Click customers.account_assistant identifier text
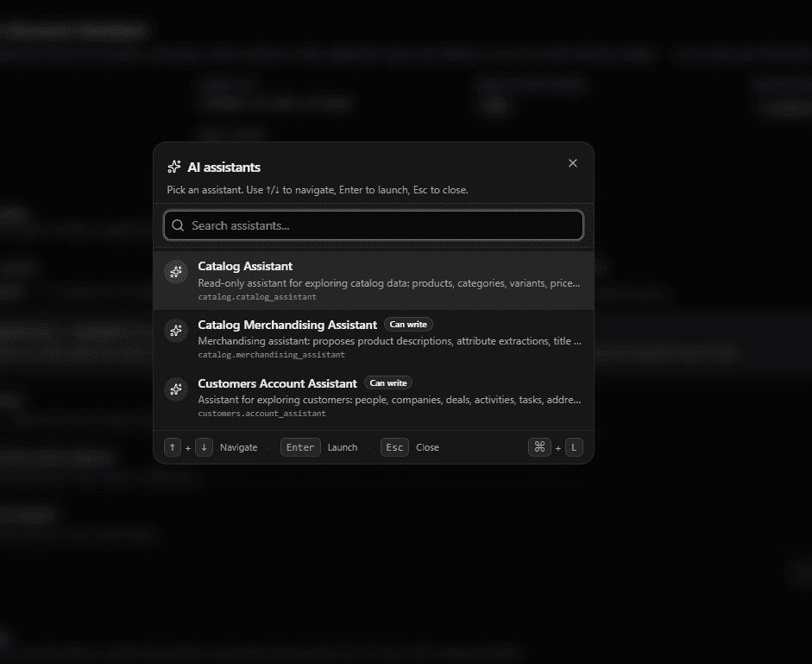 coord(261,414)
